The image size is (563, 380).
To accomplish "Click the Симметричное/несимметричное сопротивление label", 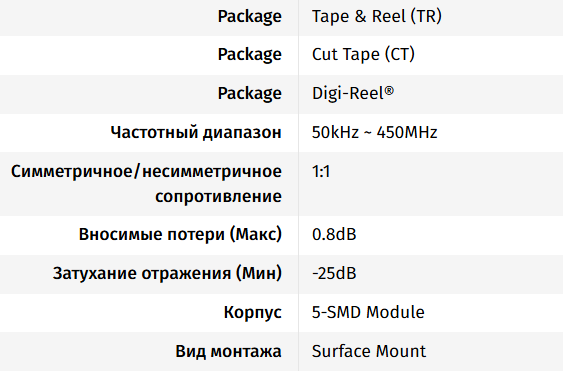I will point(146,184).
